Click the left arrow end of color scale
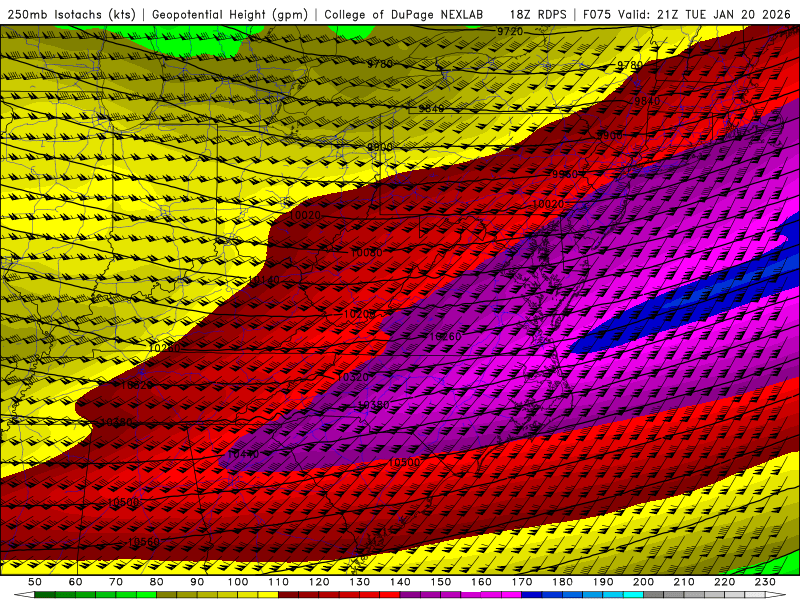 tap(26, 595)
